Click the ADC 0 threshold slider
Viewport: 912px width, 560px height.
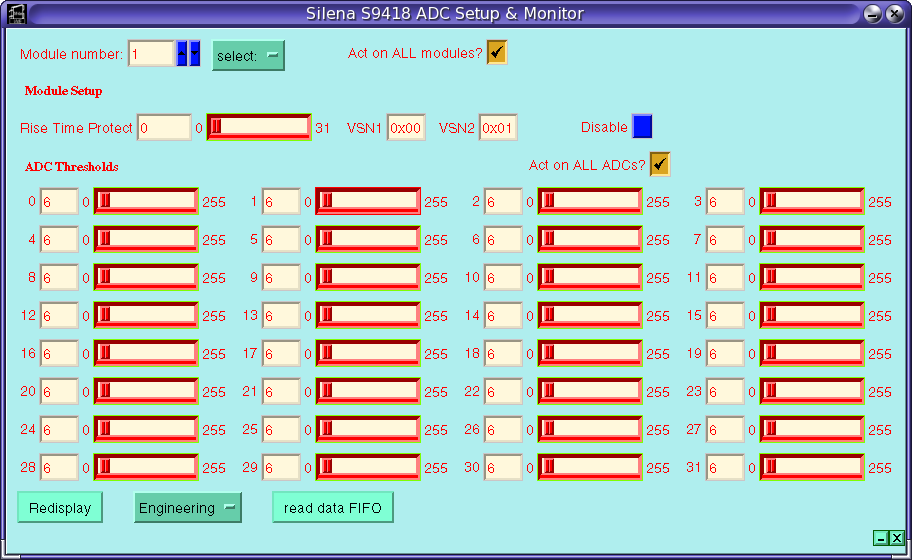[x=146, y=202]
